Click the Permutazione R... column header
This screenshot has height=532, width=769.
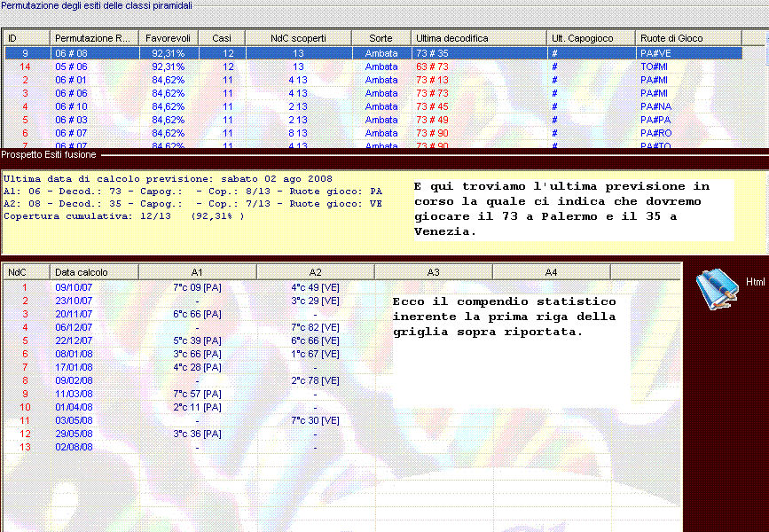(95, 38)
